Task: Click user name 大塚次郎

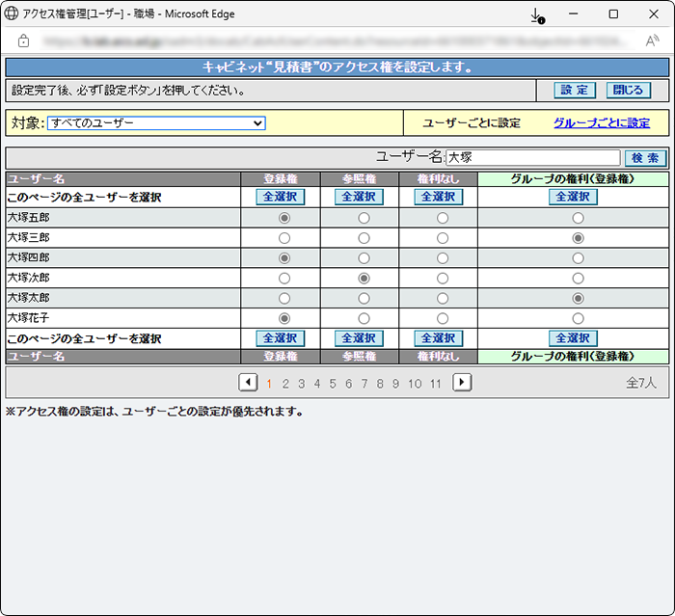Action: point(28,278)
